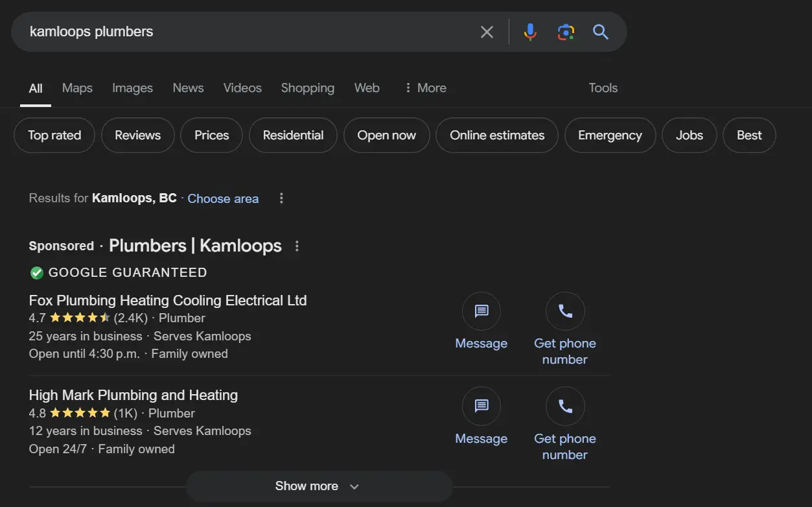
Task: Click the magnifying glass search icon
Action: coord(601,32)
